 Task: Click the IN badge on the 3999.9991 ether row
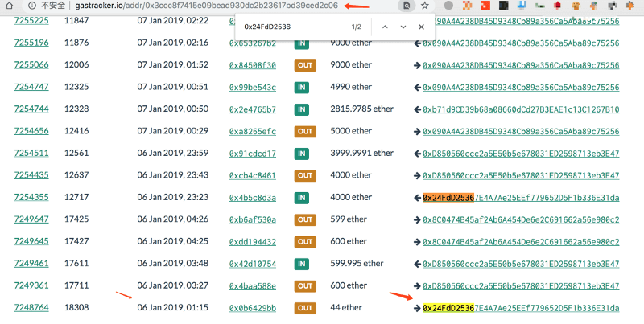301,154
